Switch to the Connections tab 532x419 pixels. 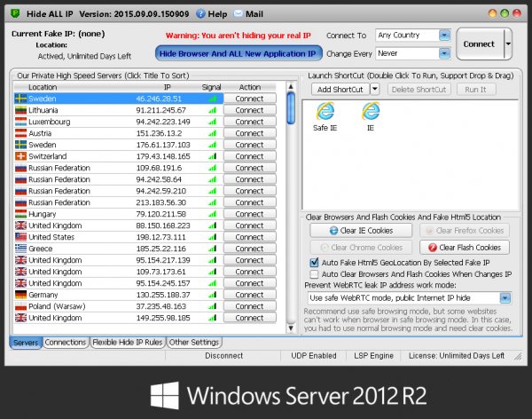tap(66, 342)
